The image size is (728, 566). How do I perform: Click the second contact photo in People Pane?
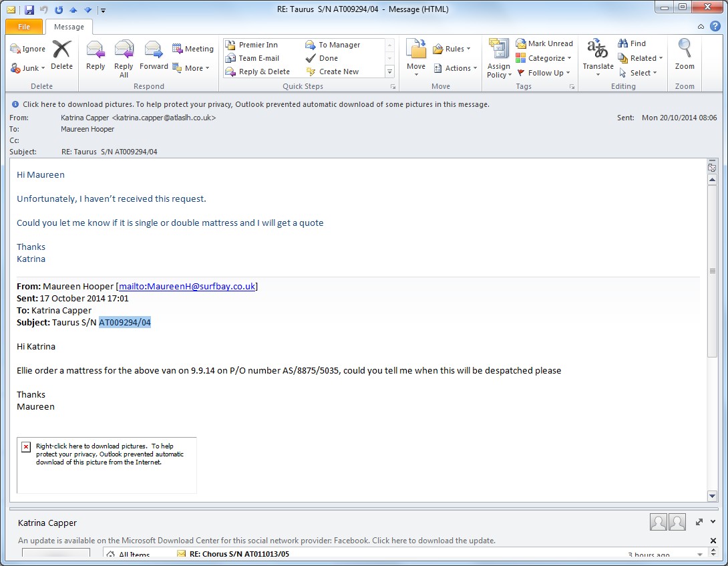point(677,523)
